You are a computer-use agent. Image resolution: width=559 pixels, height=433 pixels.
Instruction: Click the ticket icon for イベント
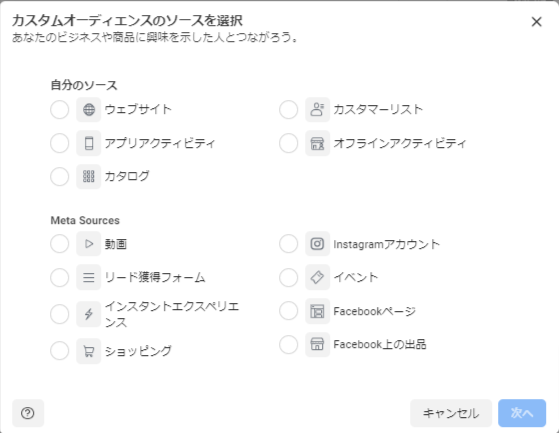click(317, 277)
